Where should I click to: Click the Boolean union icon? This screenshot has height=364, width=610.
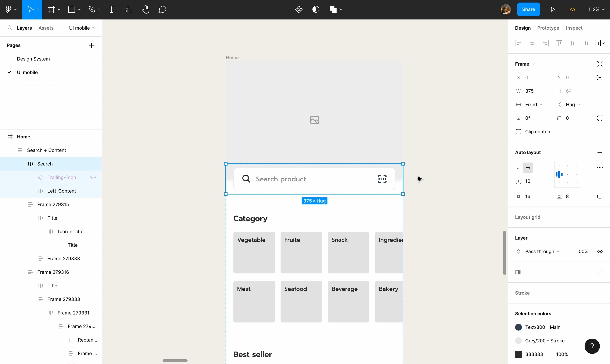[333, 9]
